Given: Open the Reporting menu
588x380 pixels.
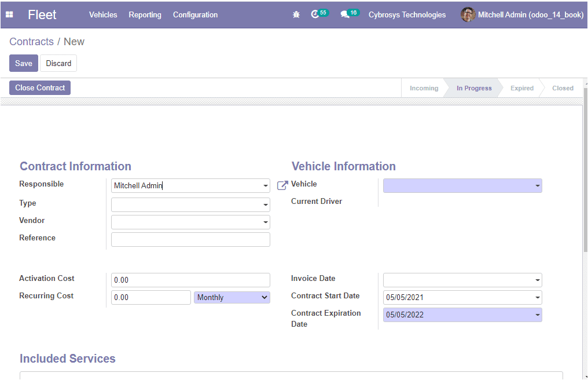Looking at the screenshot, I should coord(145,14).
